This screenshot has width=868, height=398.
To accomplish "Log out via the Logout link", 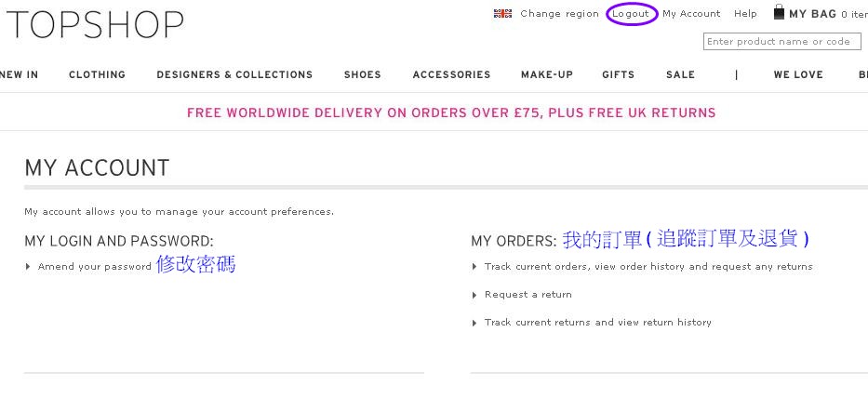I will coord(631,14).
